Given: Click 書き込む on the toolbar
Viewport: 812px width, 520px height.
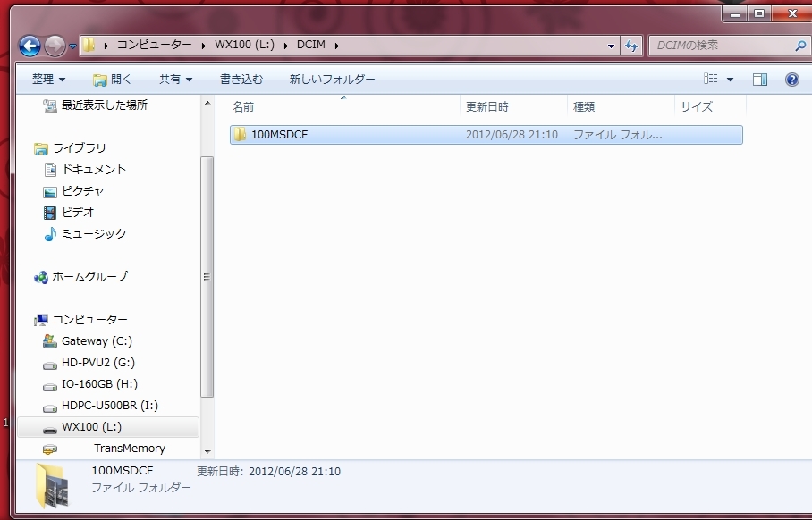Looking at the screenshot, I should point(241,80).
